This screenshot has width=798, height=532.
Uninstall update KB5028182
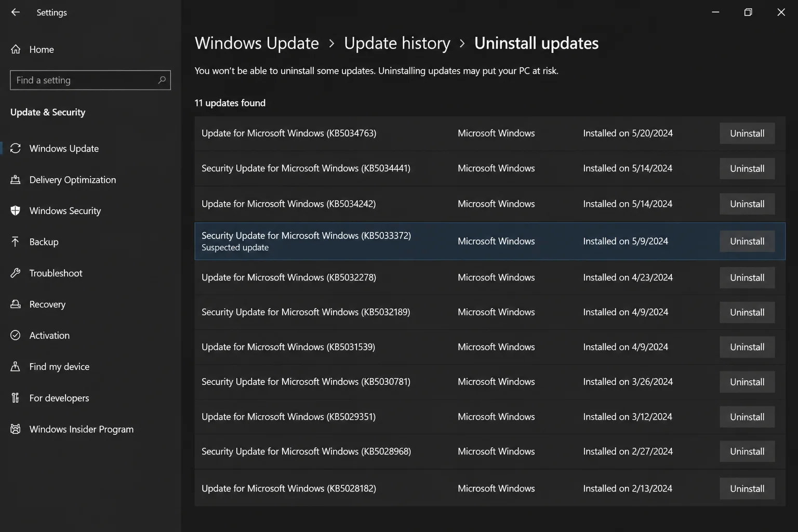(747, 488)
